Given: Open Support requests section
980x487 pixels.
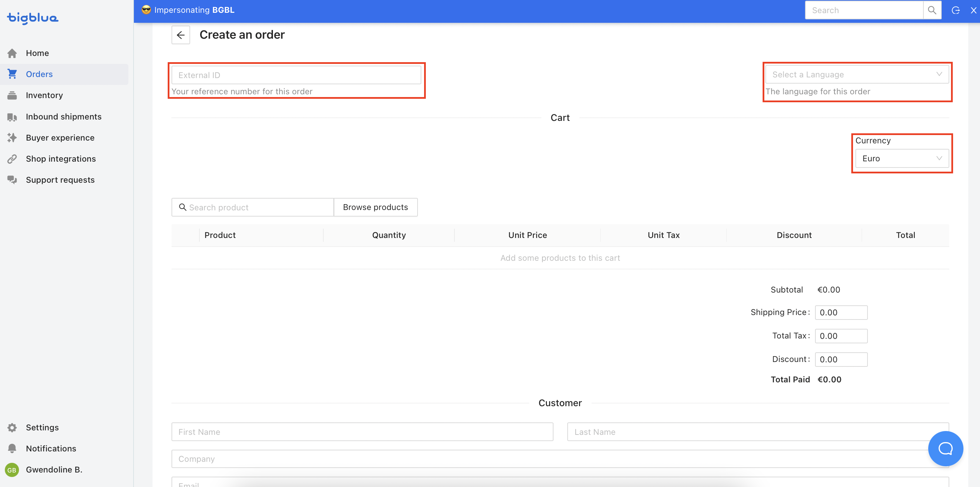Looking at the screenshot, I should tap(60, 180).
